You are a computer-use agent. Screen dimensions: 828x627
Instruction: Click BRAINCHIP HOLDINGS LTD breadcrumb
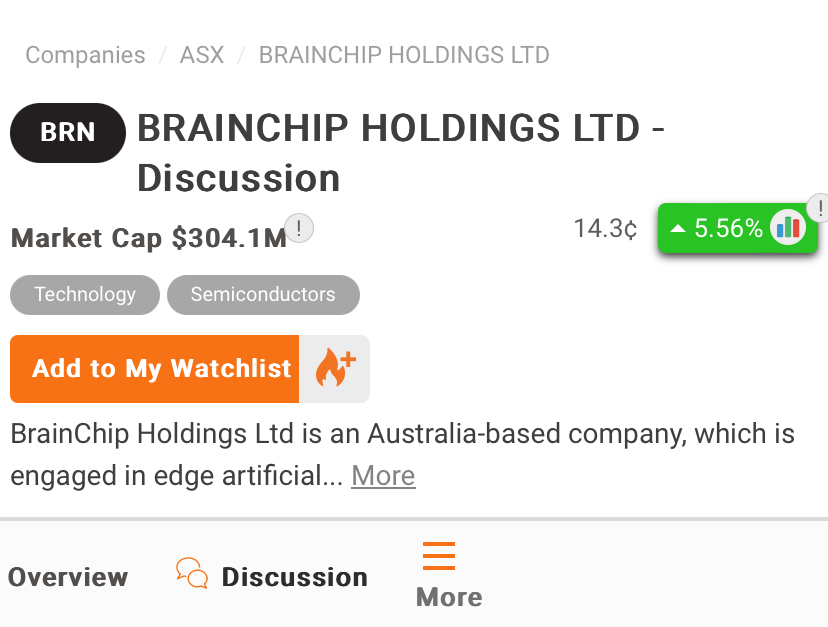point(404,55)
